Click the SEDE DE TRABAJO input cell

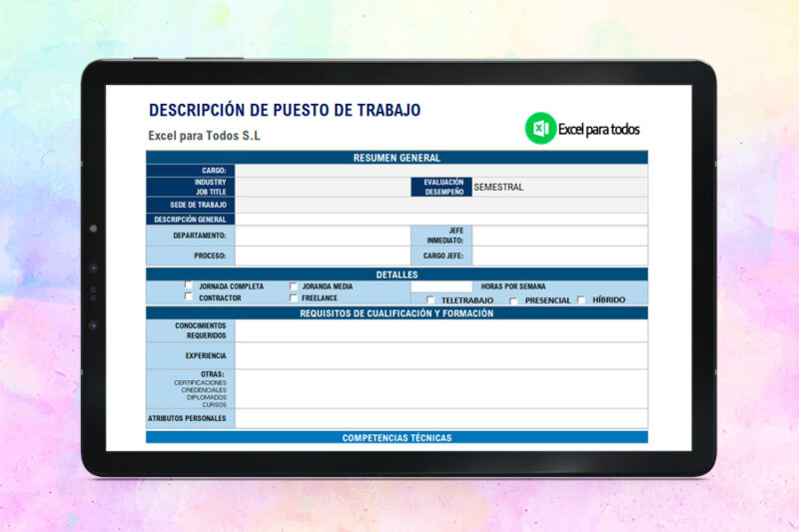[x=441, y=205]
